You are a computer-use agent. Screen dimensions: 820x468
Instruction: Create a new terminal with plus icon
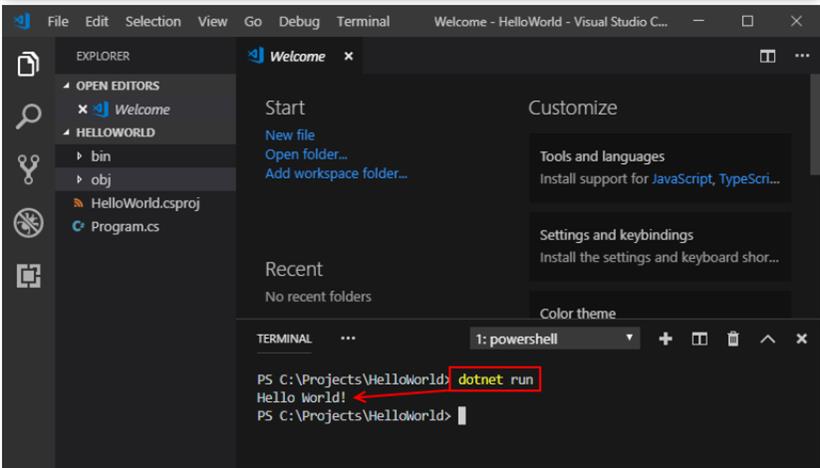point(665,339)
